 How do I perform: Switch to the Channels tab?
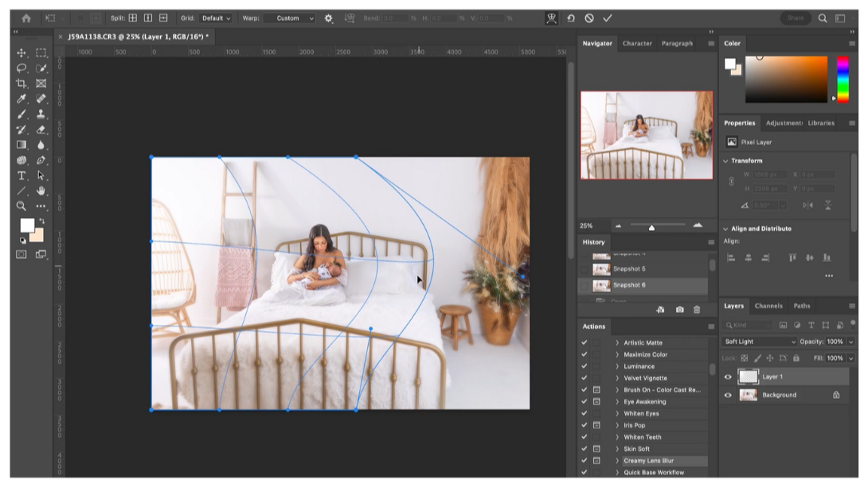point(768,306)
